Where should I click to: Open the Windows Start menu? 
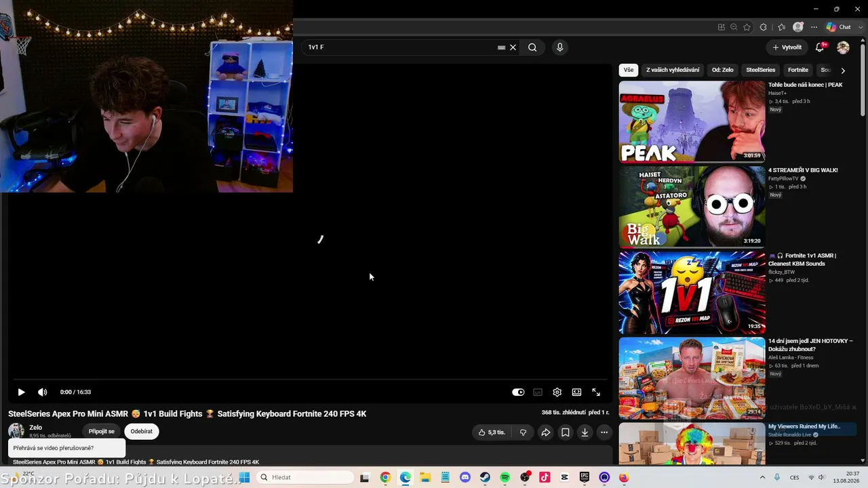click(x=244, y=477)
